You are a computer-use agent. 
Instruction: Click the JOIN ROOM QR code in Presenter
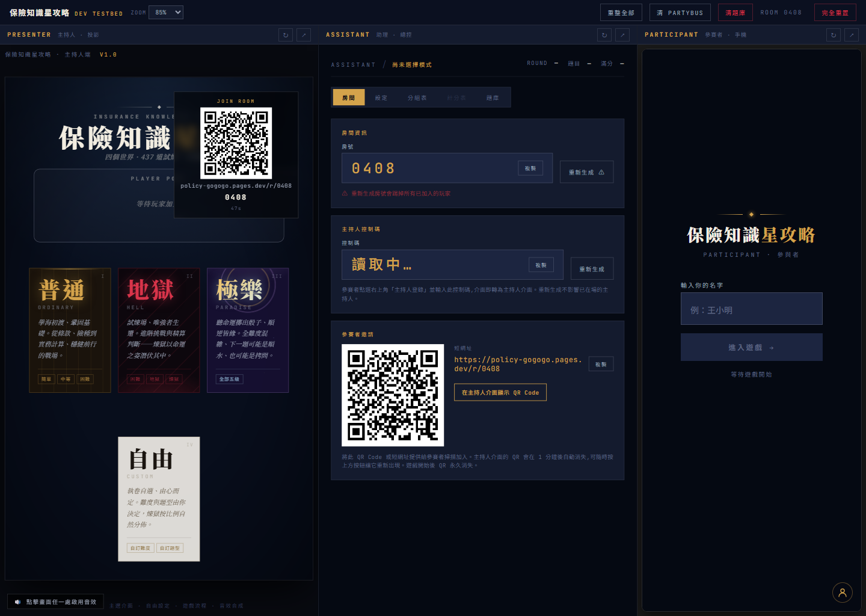[236, 143]
